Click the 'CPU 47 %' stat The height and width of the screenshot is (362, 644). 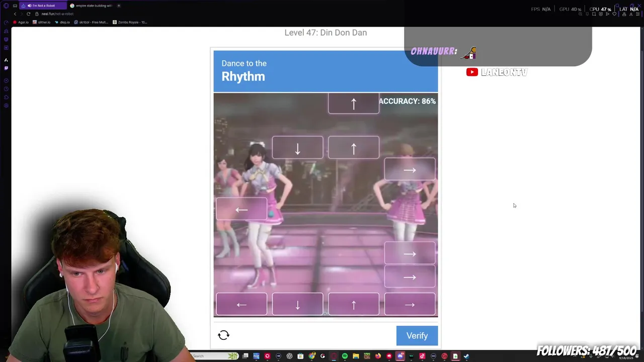point(600,9)
